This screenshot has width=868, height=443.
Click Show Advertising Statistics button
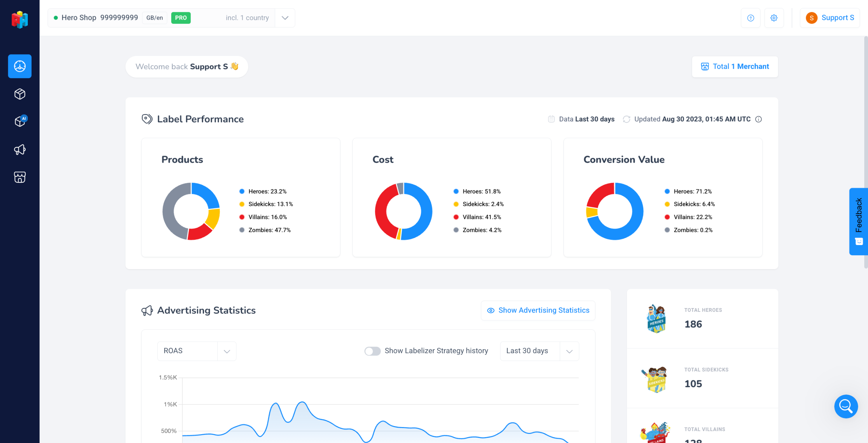coord(538,310)
